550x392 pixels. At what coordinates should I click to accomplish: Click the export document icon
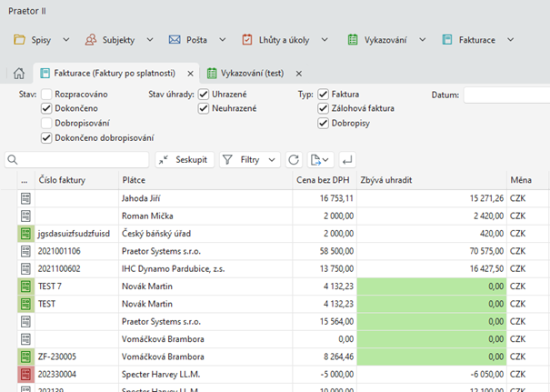coord(315,159)
